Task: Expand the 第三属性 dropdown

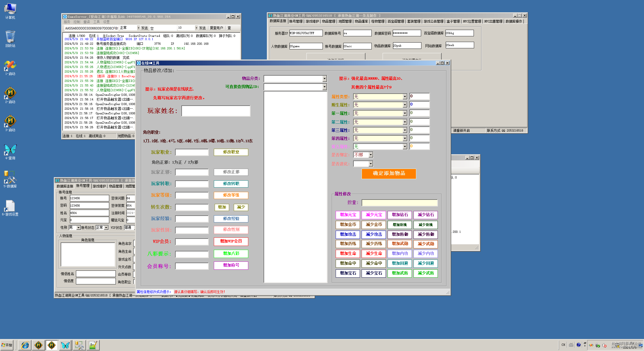Action: pos(405,130)
